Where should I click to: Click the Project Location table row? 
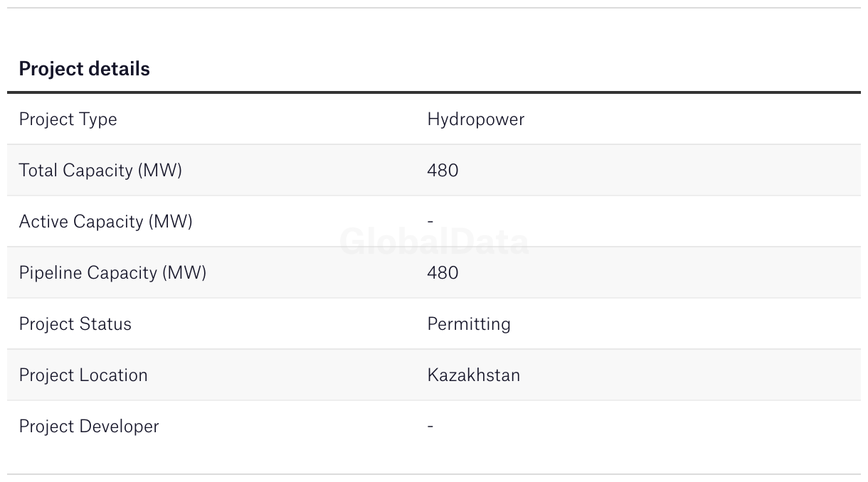(x=434, y=375)
